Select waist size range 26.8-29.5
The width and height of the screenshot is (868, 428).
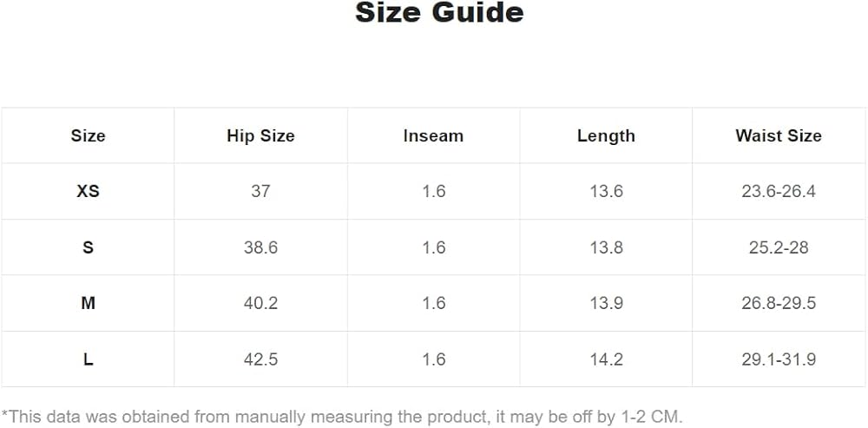click(778, 303)
